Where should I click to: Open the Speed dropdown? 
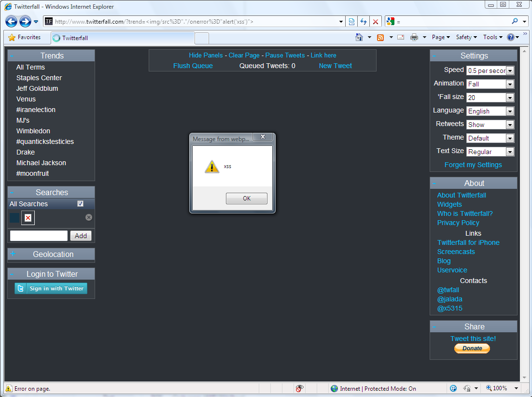point(490,71)
